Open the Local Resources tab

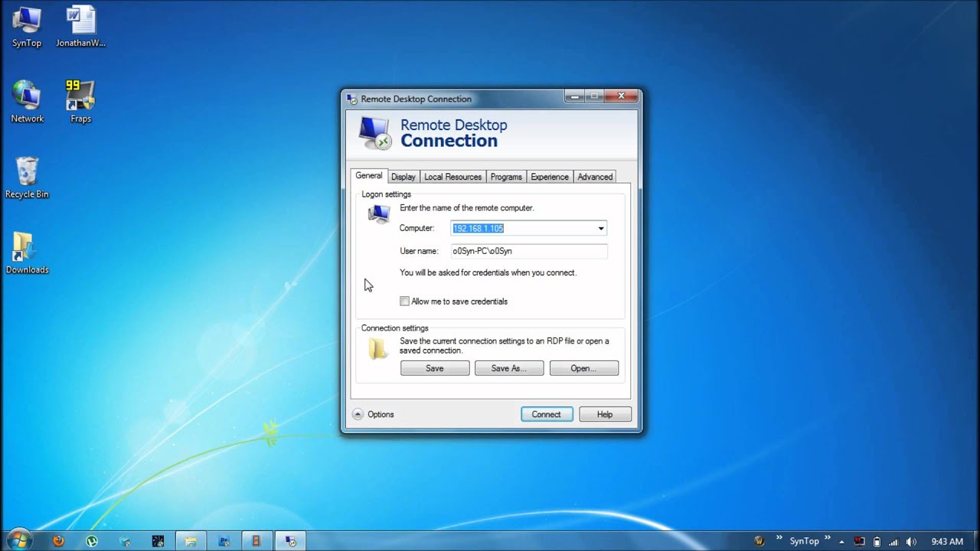click(x=452, y=177)
